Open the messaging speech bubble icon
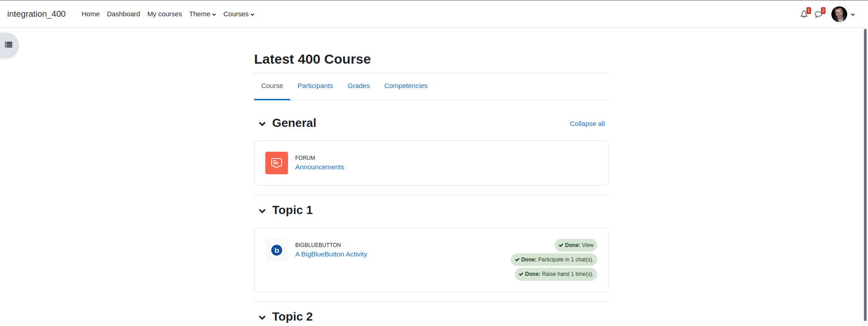The width and height of the screenshot is (868, 326). coord(819,14)
